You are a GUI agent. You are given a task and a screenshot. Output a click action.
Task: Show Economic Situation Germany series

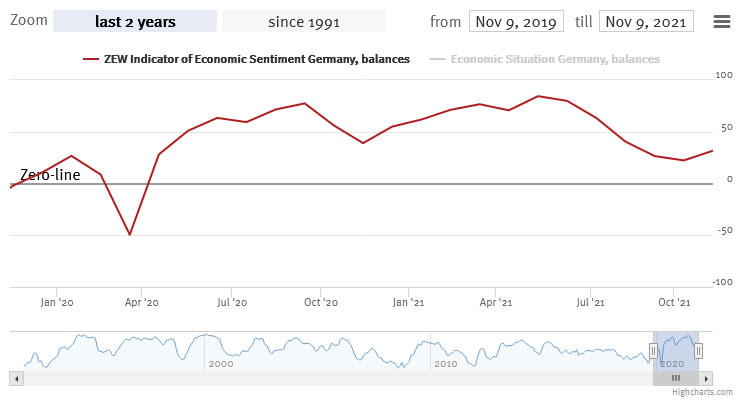click(555, 59)
